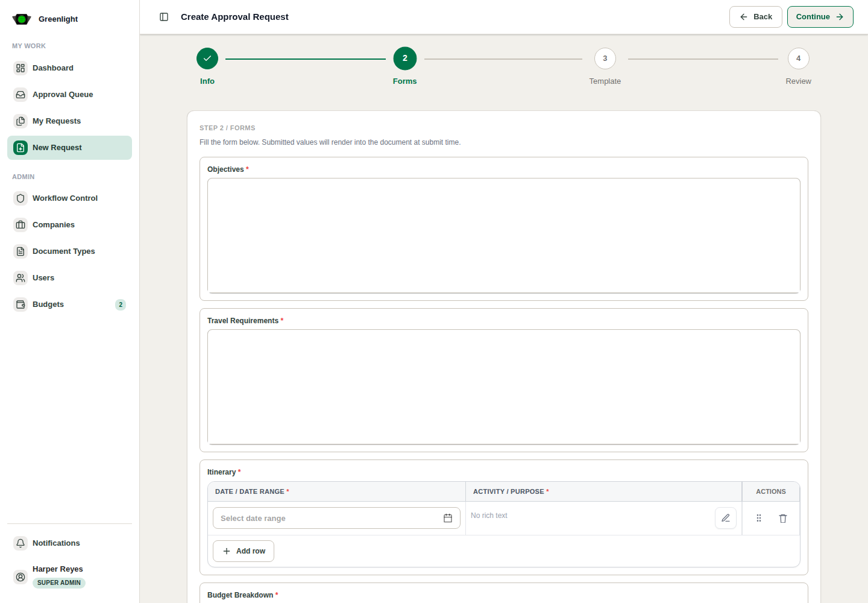Viewport: 868px width, 603px height.
Task: Click the calendar icon in date field
Action: [448, 518]
